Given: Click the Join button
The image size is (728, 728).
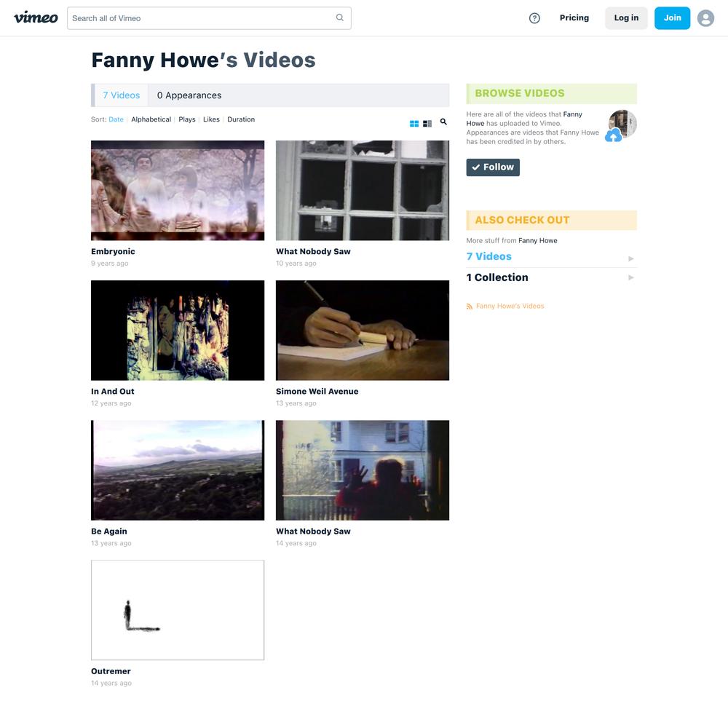Looking at the screenshot, I should [x=672, y=18].
